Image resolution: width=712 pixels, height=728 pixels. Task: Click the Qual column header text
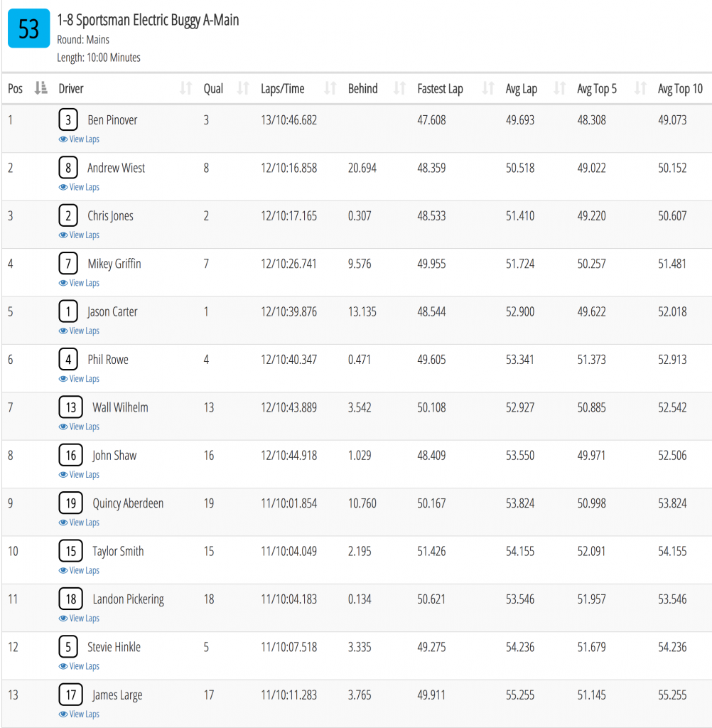[213, 88]
